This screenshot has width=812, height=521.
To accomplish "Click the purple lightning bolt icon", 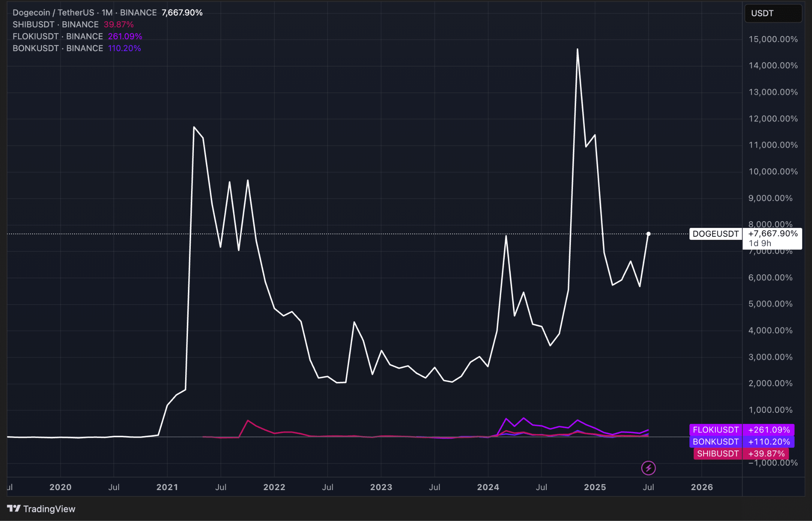I will [x=648, y=468].
